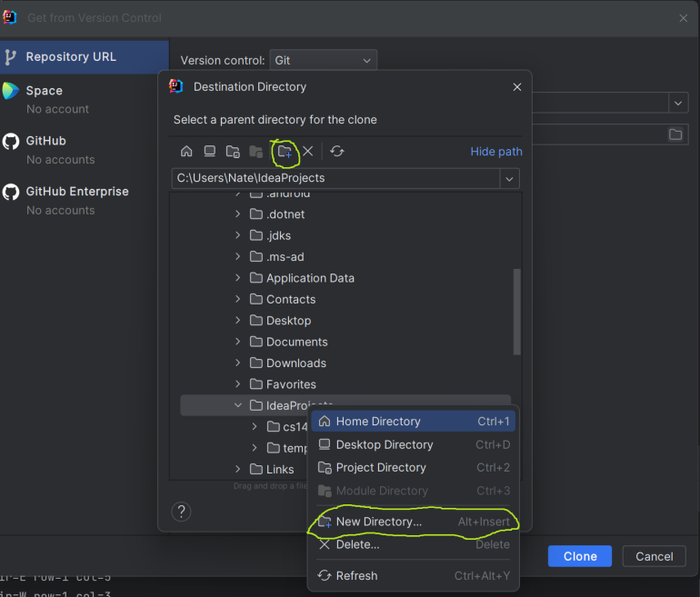
Task: Expand the Links folder
Action: pos(238,469)
